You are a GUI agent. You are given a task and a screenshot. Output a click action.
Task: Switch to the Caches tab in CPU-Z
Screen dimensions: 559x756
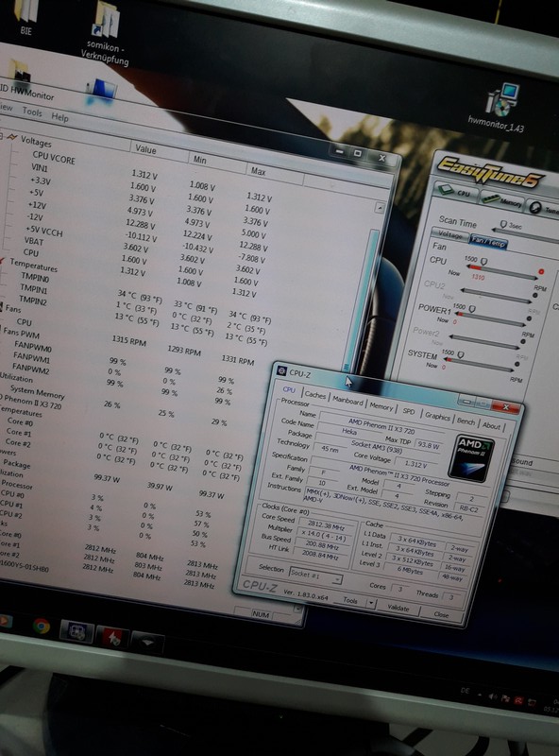click(x=315, y=395)
